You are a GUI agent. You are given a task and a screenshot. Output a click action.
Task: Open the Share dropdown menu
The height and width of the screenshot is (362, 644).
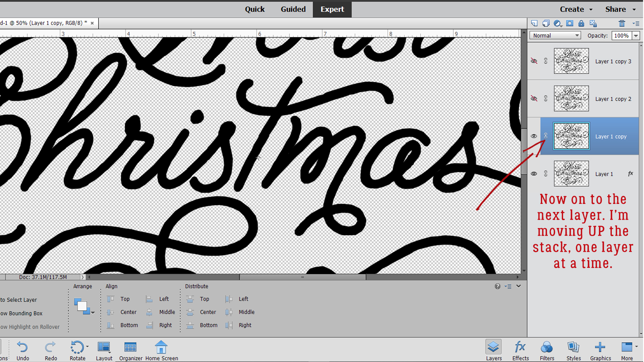(620, 9)
